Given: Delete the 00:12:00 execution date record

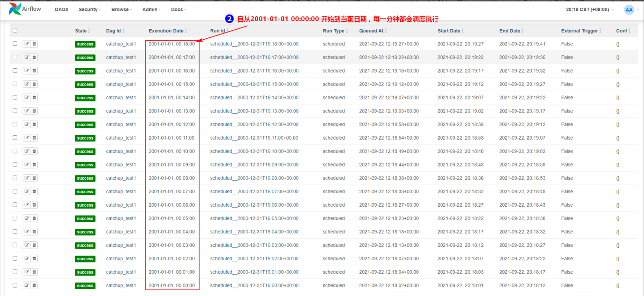Looking at the screenshot, I should [x=34, y=124].
